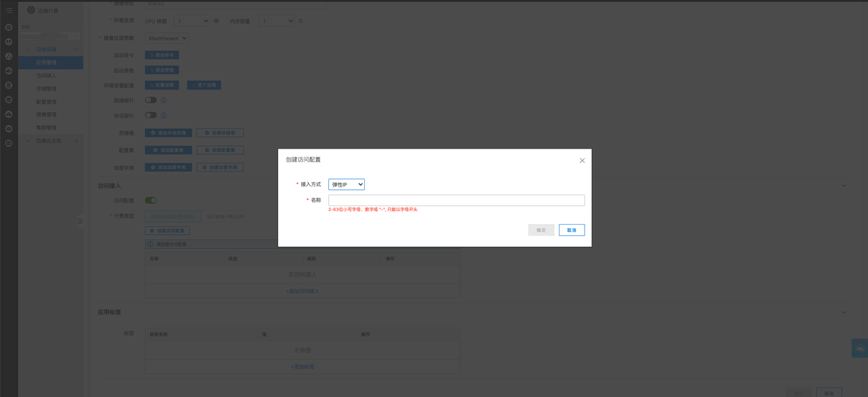The image size is (868, 397).
Task: Click the 添加参数 button
Action: tap(162, 70)
